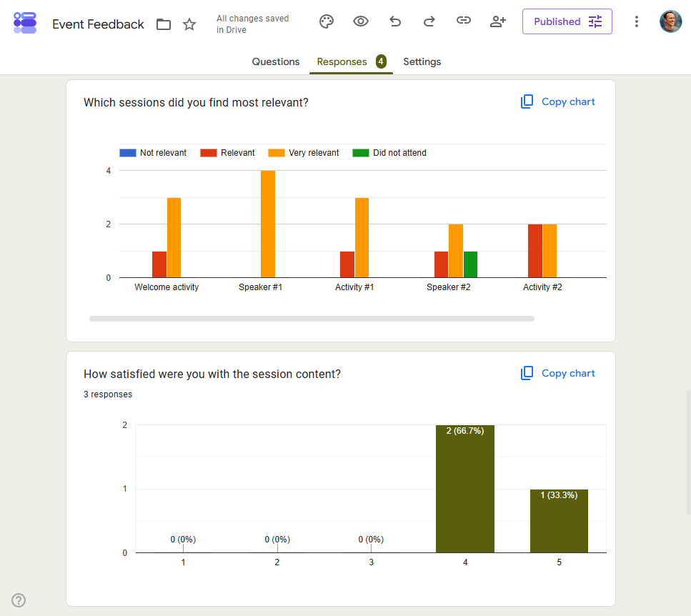The width and height of the screenshot is (691, 616).
Task: Switch to the Questions tab
Action: (x=275, y=61)
